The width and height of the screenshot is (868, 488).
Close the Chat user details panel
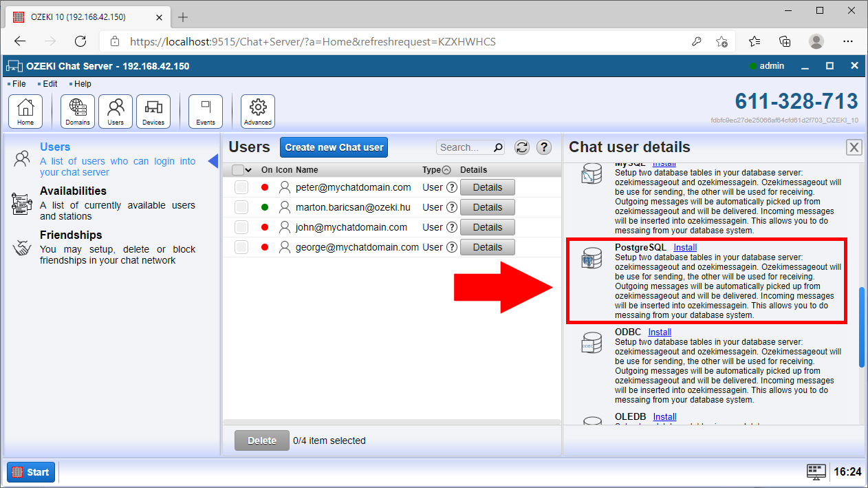[854, 147]
